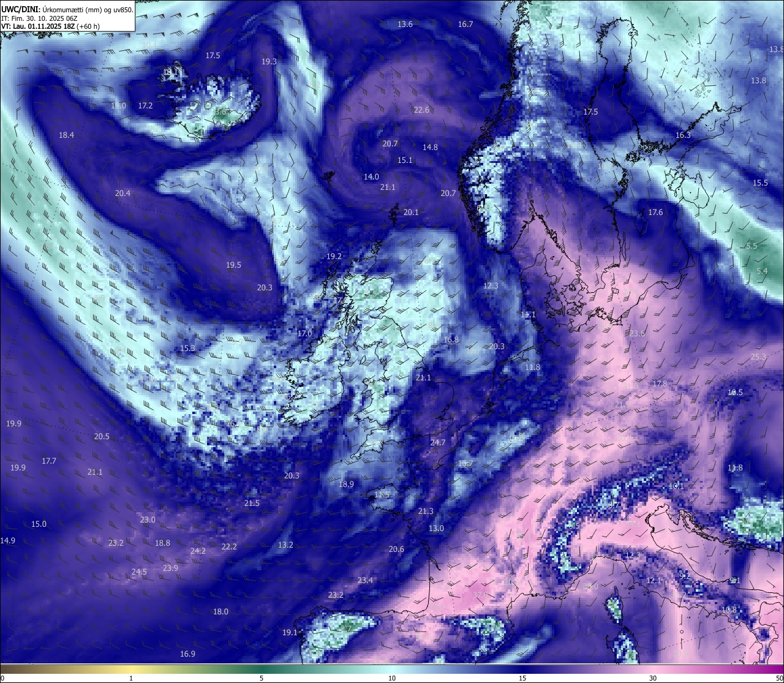Viewport: 784px width, 683px height.
Task: Click the 14.0 value label
Action: pyautogui.click(x=371, y=177)
